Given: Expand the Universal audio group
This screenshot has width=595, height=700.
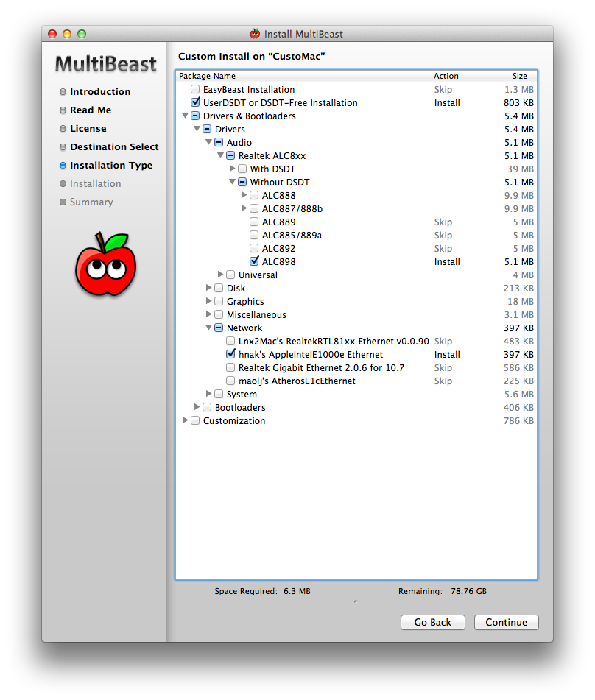Looking at the screenshot, I should click(x=220, y=274).
